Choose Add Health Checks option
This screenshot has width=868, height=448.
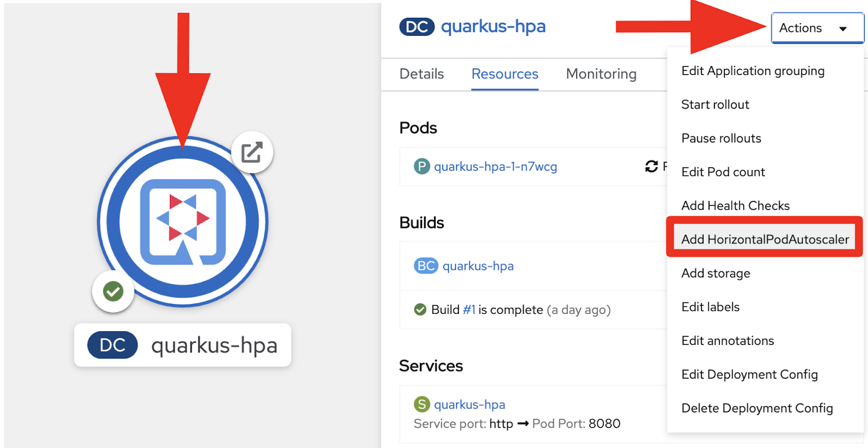pyautogui.click(x=735, y=206)
